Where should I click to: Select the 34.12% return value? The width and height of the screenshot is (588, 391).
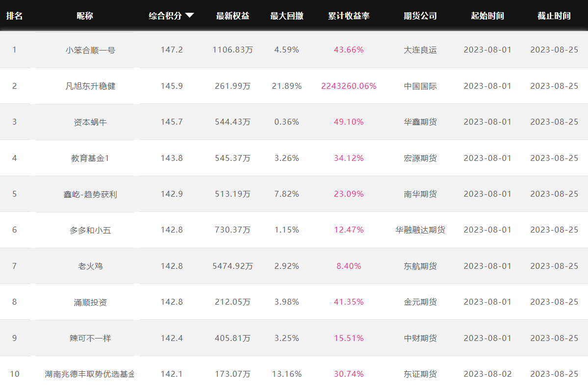pos(349,158)
